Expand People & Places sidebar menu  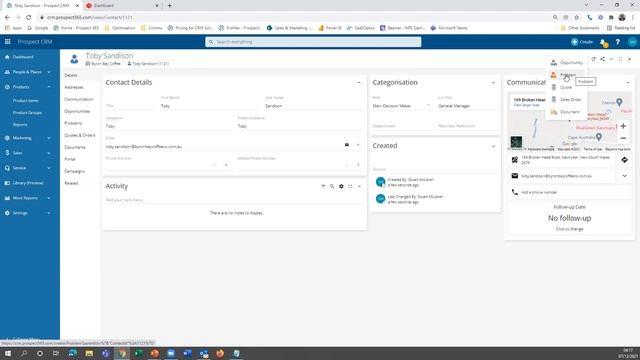[28, 72]
